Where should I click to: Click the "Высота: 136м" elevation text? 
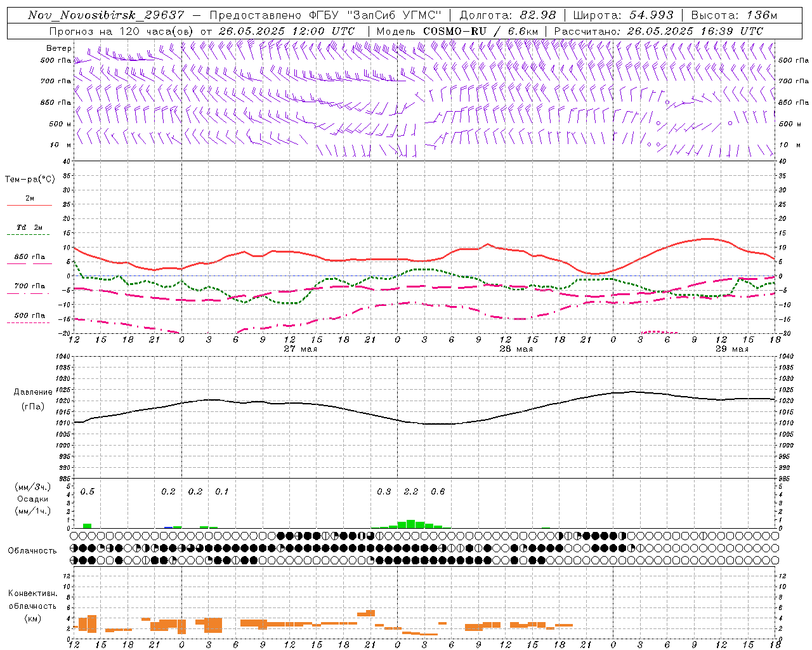coord(733,15)
